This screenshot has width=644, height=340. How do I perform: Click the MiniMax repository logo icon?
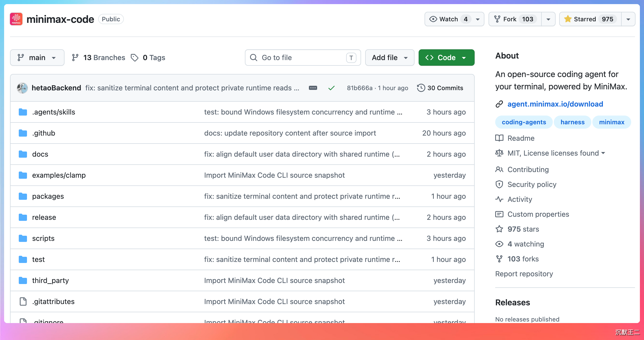[x=16, y=19]
